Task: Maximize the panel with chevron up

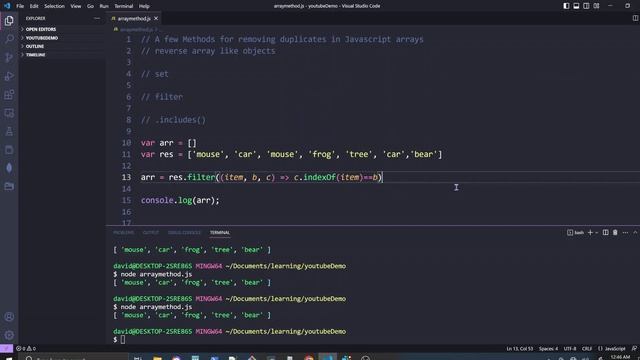Action: tap(635, 233)
